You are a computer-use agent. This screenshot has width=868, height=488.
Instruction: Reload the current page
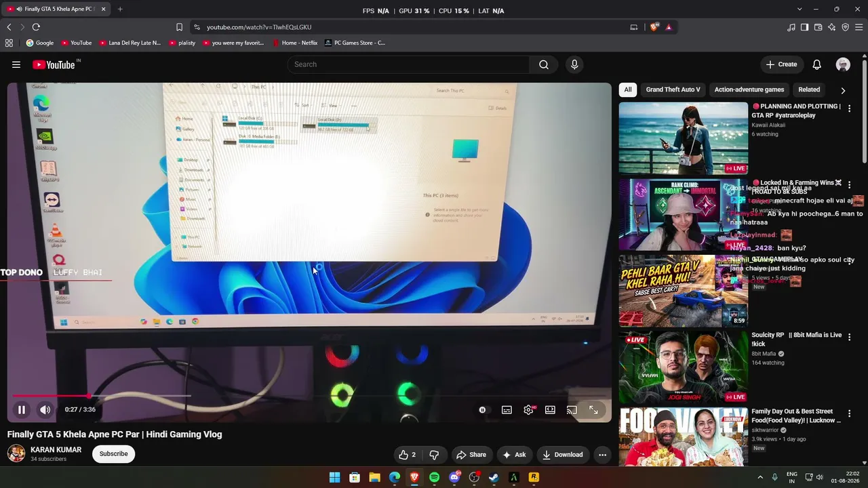coord(36,27)
